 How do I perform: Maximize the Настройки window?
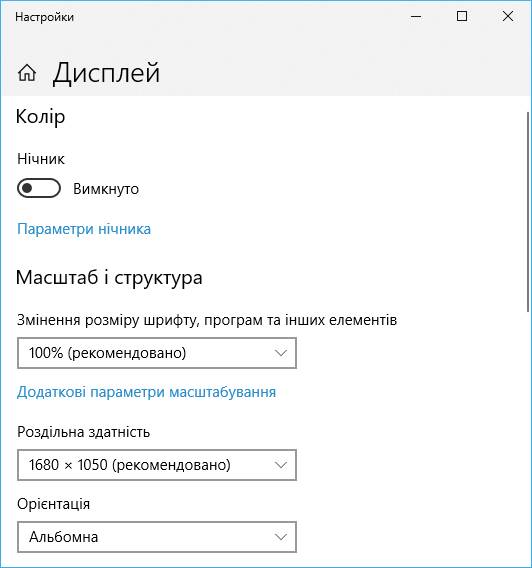462,16
